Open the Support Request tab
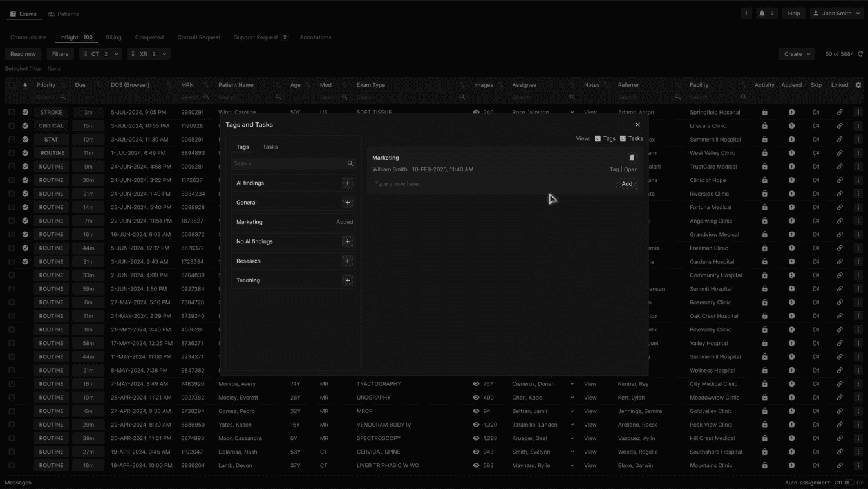The width and height of the screenshot is (868, 489). point(261,37)
